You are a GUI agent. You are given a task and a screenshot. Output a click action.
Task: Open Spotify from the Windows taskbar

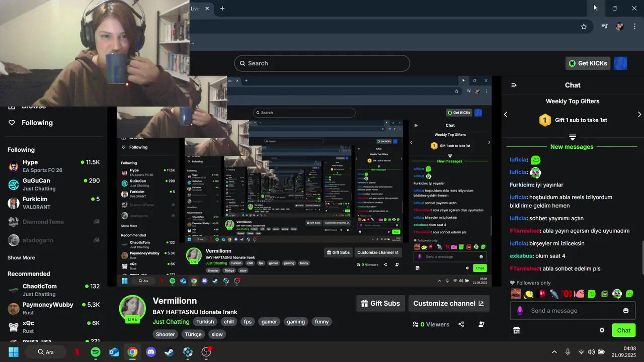96,352
